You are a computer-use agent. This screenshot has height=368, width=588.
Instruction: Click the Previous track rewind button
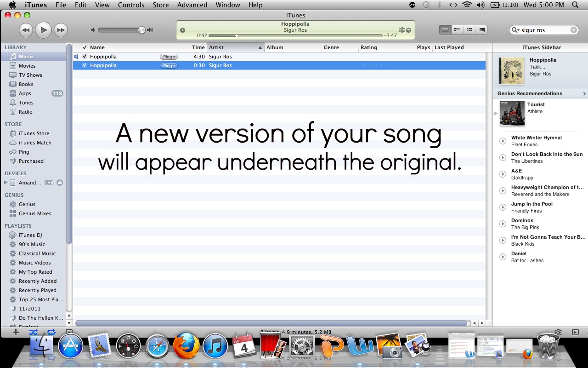(x=26, y=30)
